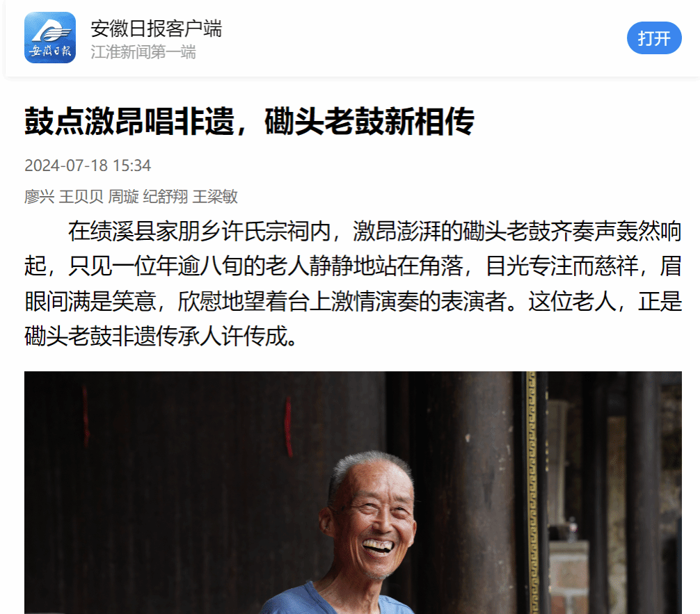Select the headline 鼓点激昂唱非遗,磡头老鼓新相传
This screenshot has width=700, height=614.
coord(249,122)
